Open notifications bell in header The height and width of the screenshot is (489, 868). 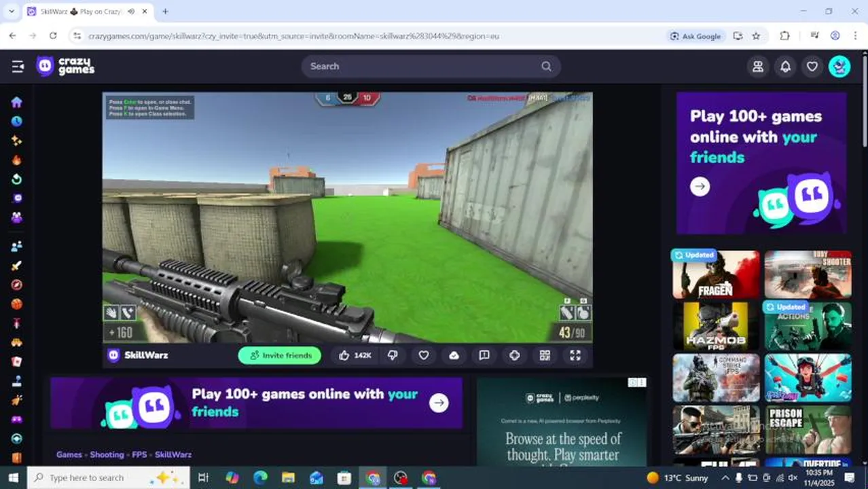coord(785,67)
